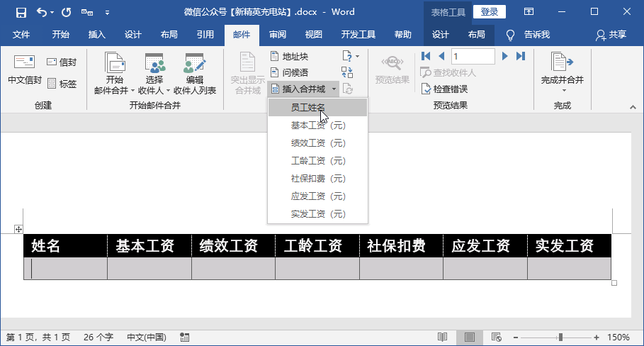Screen dimensions: 644x346
Task: Switch to the 开始 tab
Action: coord(60,35)
